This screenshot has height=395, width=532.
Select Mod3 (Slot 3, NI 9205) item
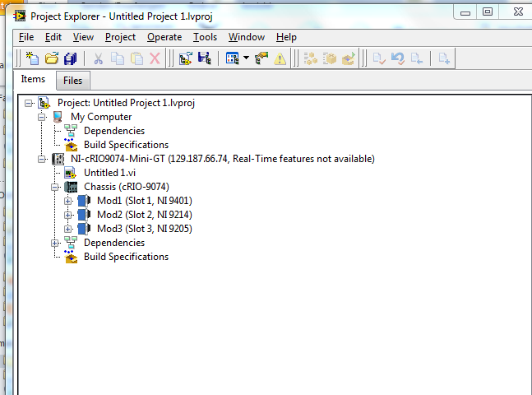(x=145, y=228)
